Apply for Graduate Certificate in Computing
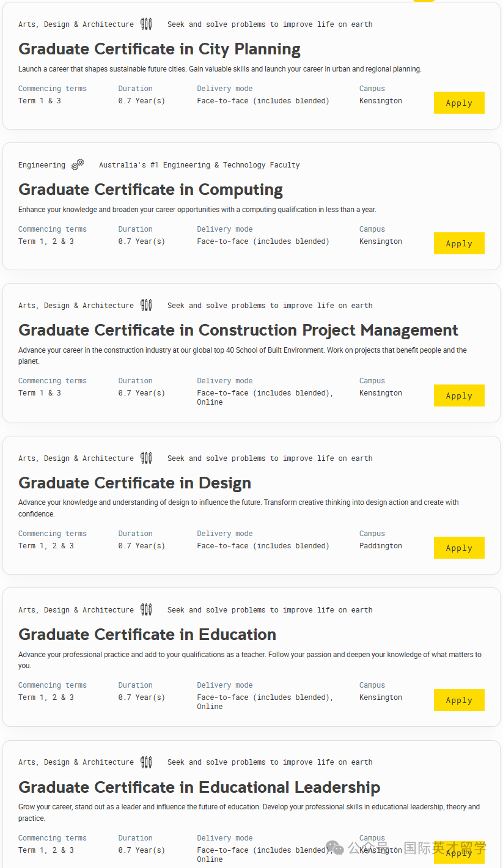The image size is (503, 868). tap(459, 243)
